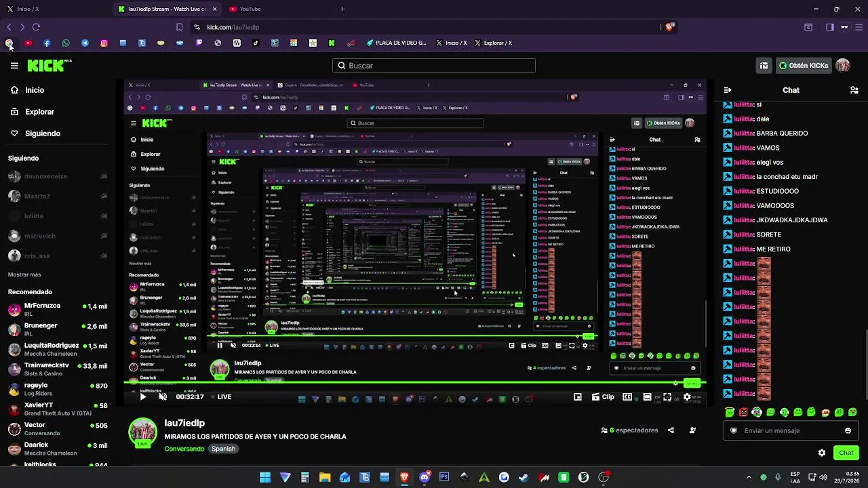Reload the page in the browser

click(x=36, y=27)
